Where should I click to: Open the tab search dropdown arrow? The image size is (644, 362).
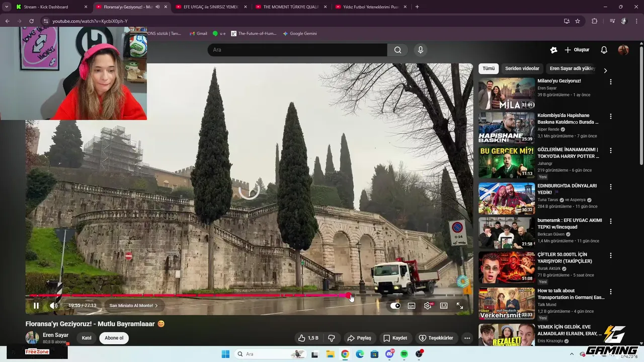pos(7,7)
